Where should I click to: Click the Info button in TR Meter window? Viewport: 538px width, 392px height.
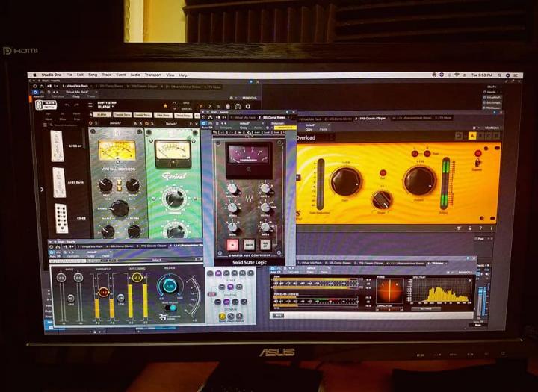(278, 315)
